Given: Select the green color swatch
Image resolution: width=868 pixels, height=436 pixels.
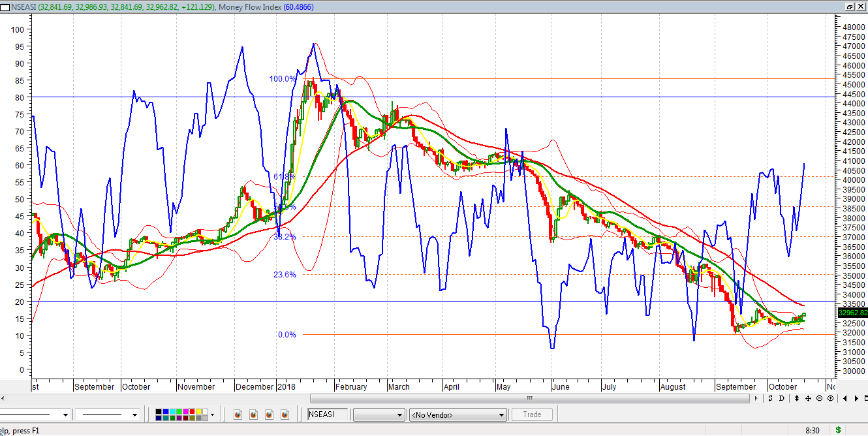Looking at the screenshot, I should (178, 412).
